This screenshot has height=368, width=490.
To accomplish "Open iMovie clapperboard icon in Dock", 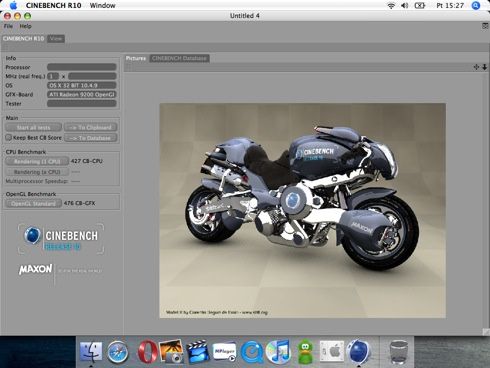I will click(x=198, y=352).
